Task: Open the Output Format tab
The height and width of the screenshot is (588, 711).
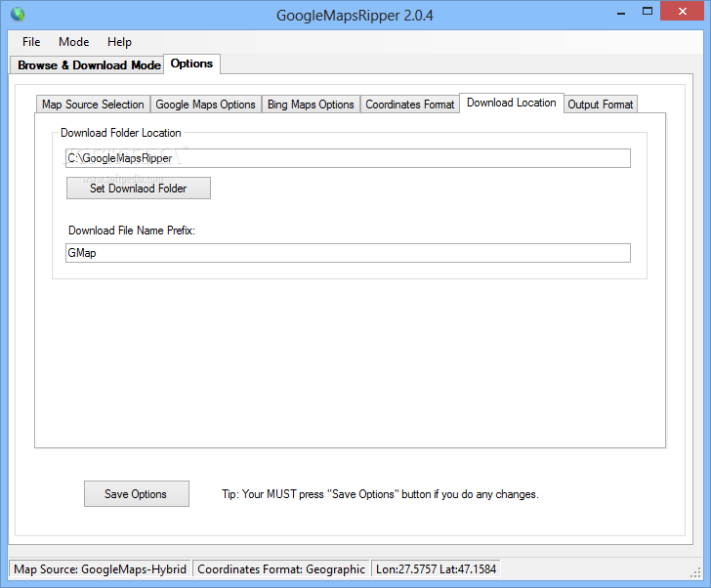Action: pos(601,105)
